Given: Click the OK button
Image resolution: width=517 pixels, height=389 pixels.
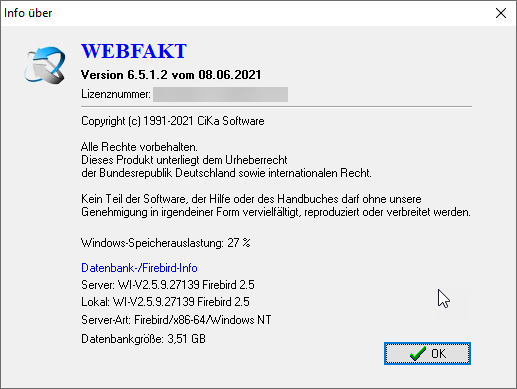Looking at the screenshot, I should tap(427, 353).
